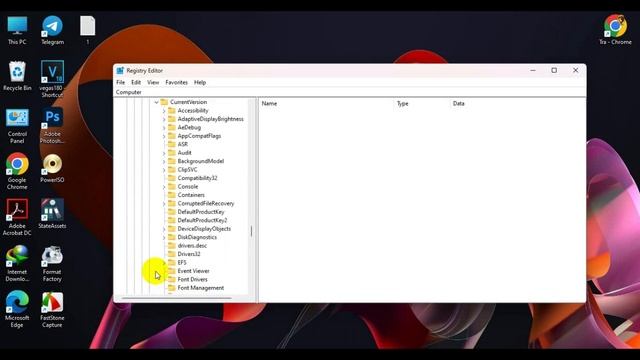Maximize the Registry Editor window

pos(554,70)
